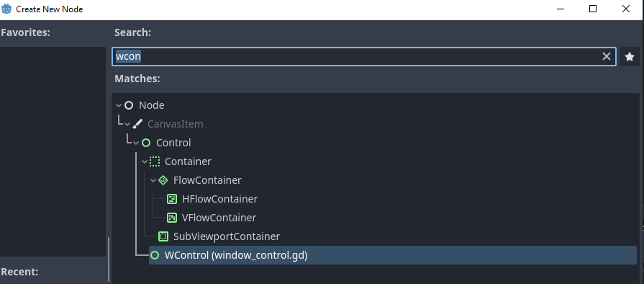Click the Node circle icon
This screenshot has height=284, width=644.
129,105
